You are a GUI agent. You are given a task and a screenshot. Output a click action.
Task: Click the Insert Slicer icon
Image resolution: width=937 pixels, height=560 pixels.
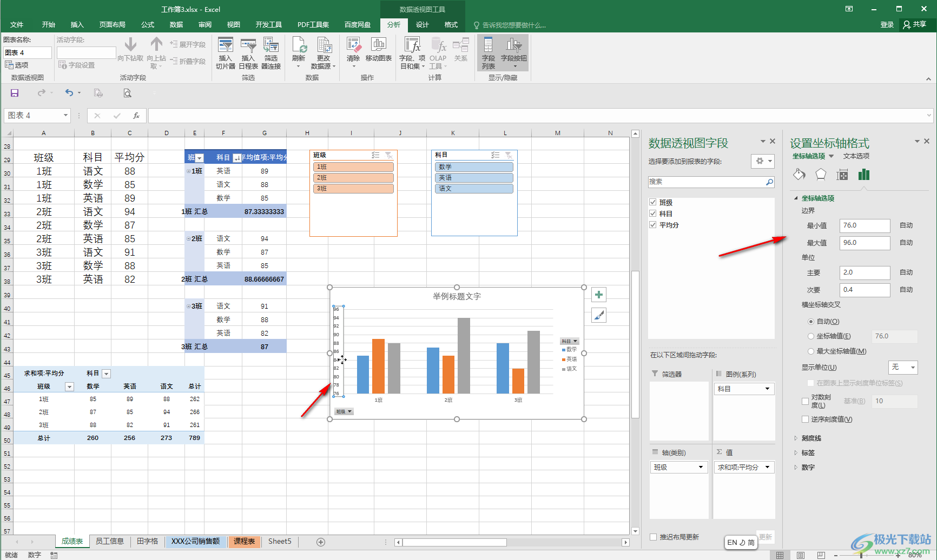(x=225, y=53)
